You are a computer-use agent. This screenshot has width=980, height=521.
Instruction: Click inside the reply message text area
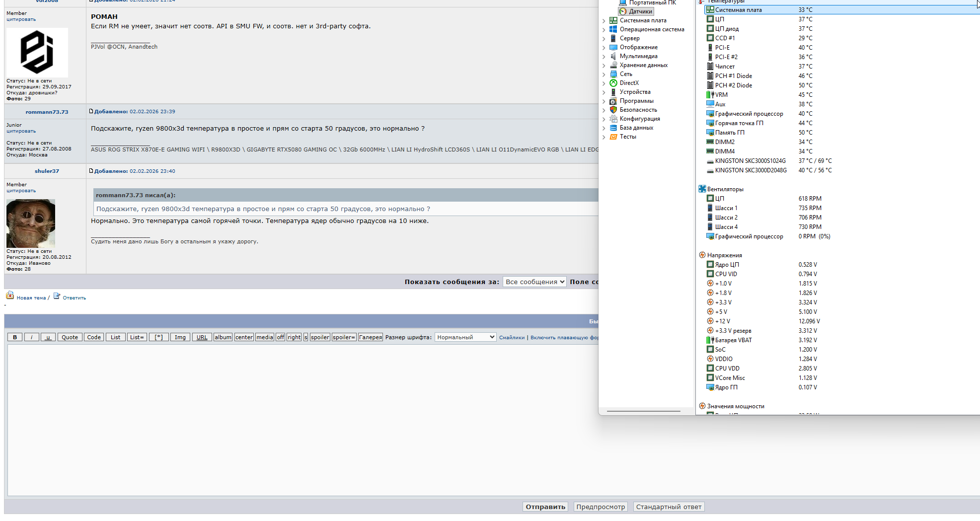click(x=494, y=420)
